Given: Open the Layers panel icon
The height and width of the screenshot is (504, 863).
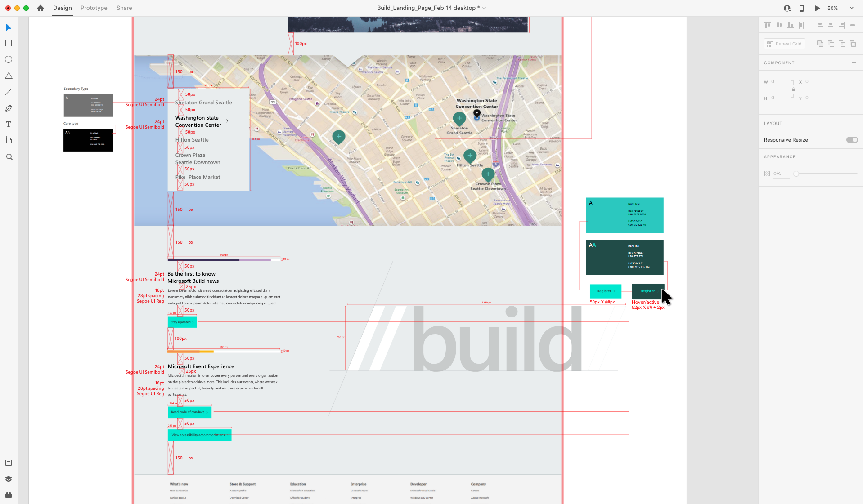Looking at the screenshot, I should (x=9, y=479).
